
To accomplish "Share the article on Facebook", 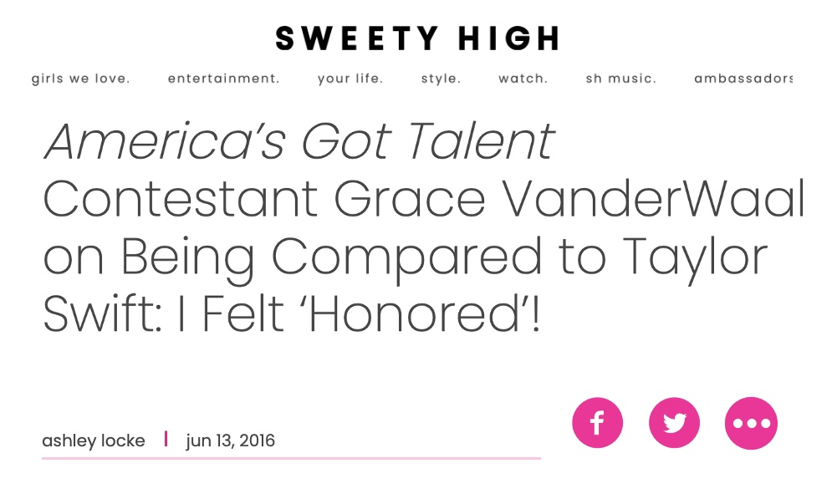I will tap(597, 423).
